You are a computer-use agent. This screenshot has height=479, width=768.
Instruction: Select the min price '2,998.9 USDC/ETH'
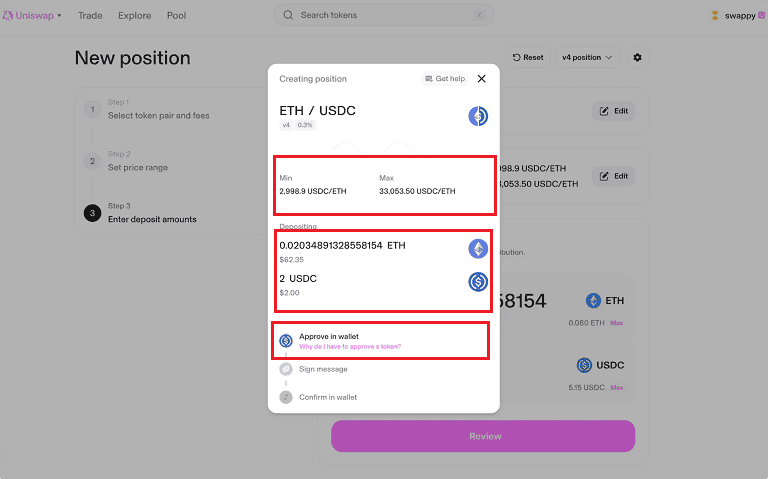pos(313,192)
